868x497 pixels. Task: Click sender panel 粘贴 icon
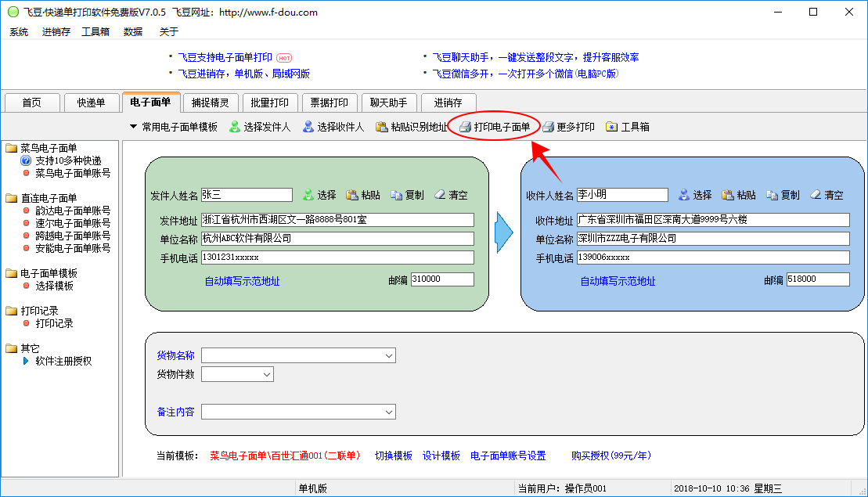click(352, 195)
